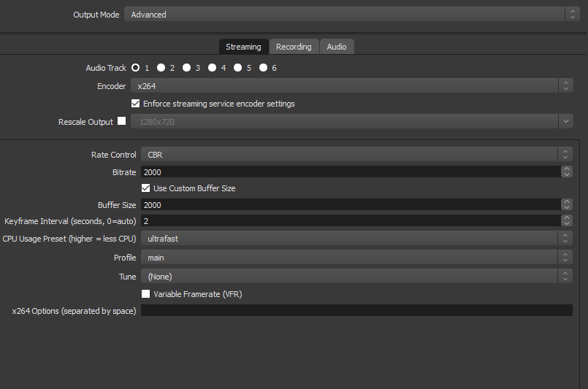Switch to the Streaming tab

tap(243, 47)
